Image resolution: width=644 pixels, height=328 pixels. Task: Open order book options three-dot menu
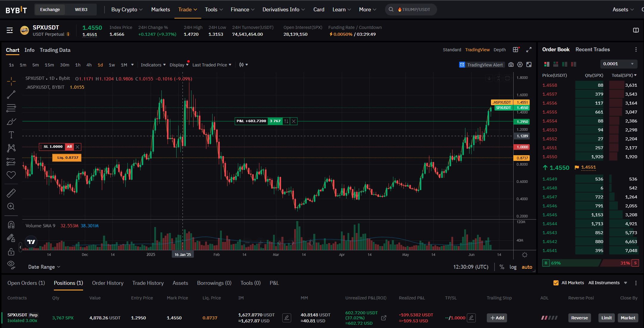point(636,50)
